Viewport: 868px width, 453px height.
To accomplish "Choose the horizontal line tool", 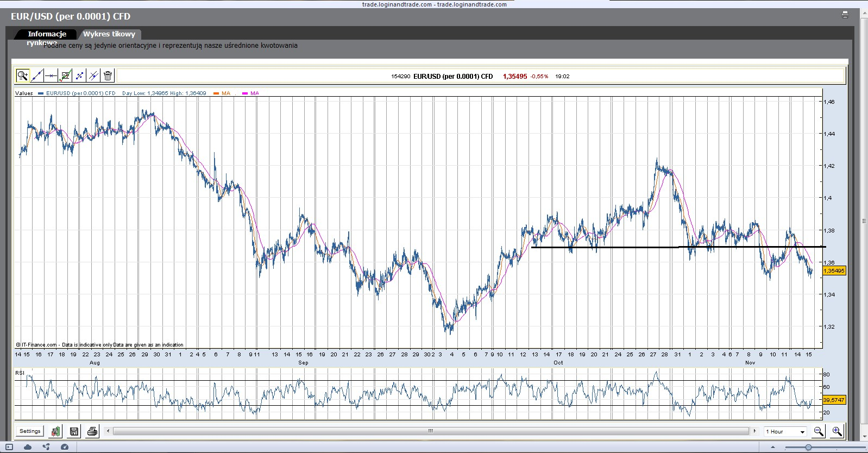I will coord(51,75).
